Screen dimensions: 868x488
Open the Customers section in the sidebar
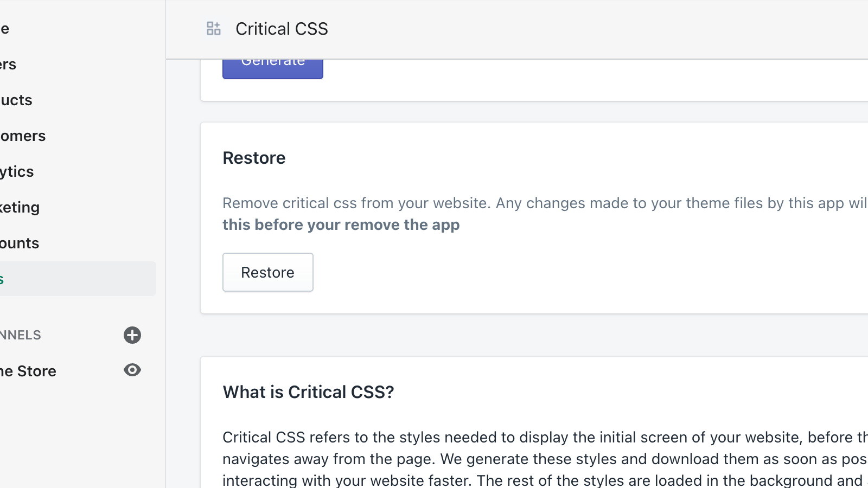point(22,136)
